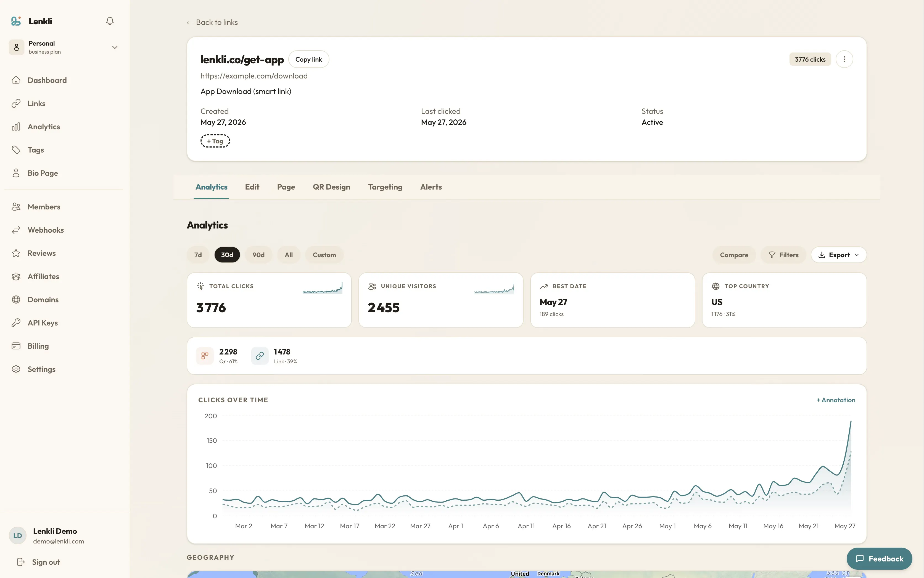Click the Top Country globe icon
The width and height of the screenshot is (924, 578).
coord(716,286)
